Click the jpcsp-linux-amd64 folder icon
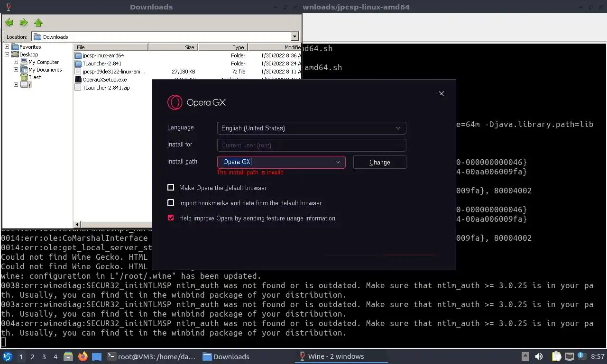Viewport: 607px width, 364px height. pos(79,55)
